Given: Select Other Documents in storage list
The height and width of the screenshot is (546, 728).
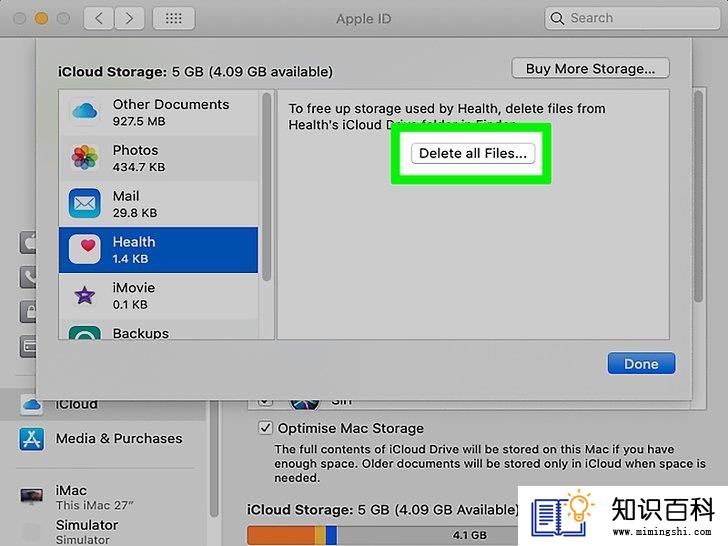Looking at the screenshot, I should click(x=158, y=112).
